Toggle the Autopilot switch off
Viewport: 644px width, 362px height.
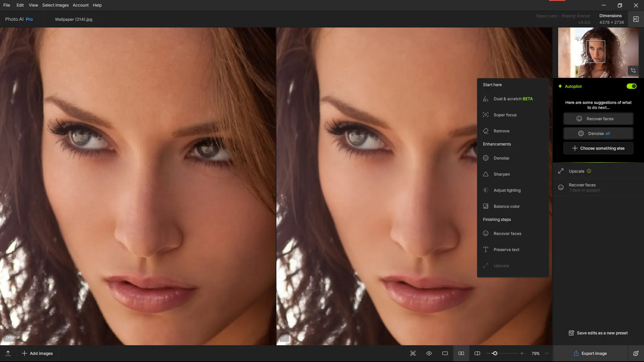631,86
